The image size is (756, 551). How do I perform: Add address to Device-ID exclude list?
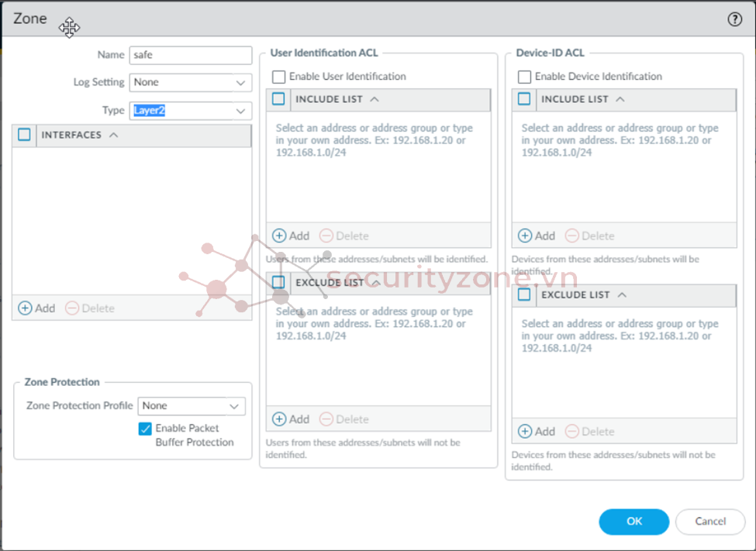tap(537, 432)
